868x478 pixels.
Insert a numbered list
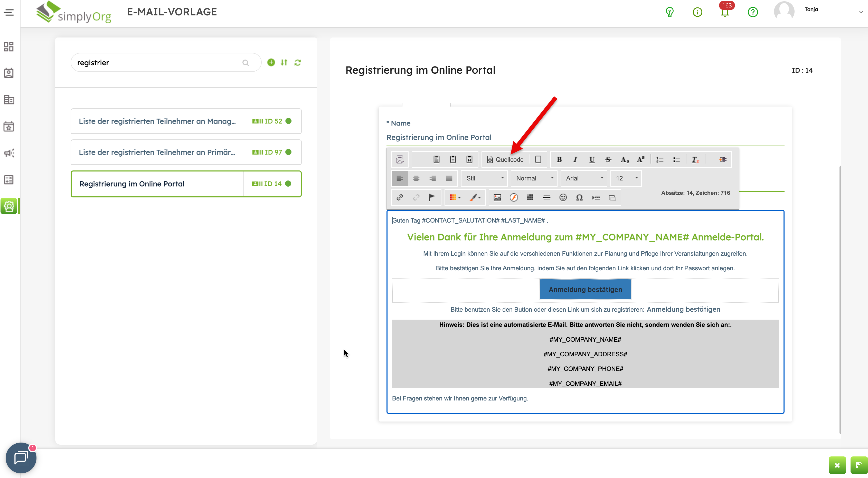(x=660, y=160)
